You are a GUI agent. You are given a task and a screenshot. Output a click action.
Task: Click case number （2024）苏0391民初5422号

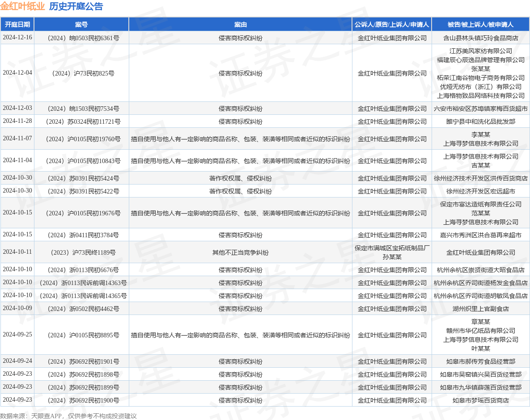tap(81, 191)
